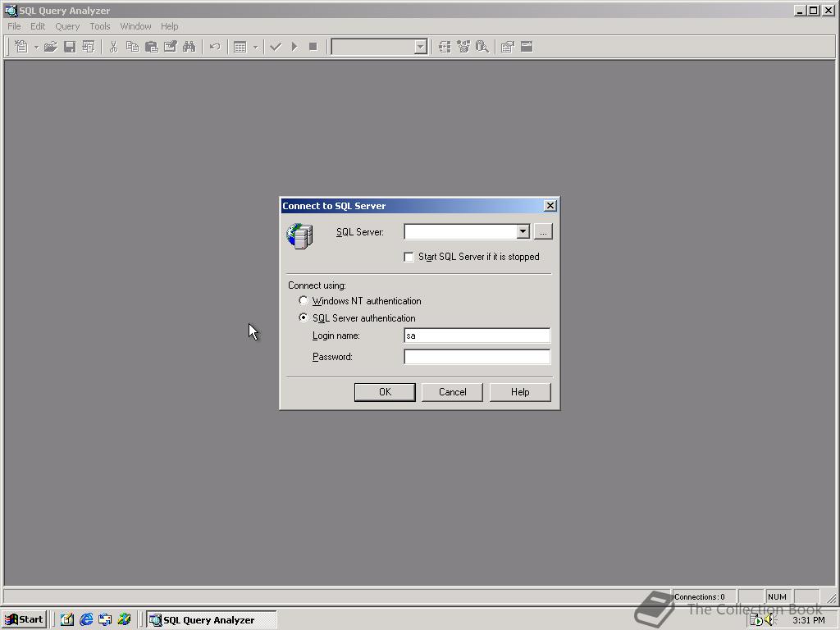The height and width of the screenshot is (630, 840).
Task: Click the Cancel Query Execution stop icon
Action: pyautogui.click(x=313, y=47)
